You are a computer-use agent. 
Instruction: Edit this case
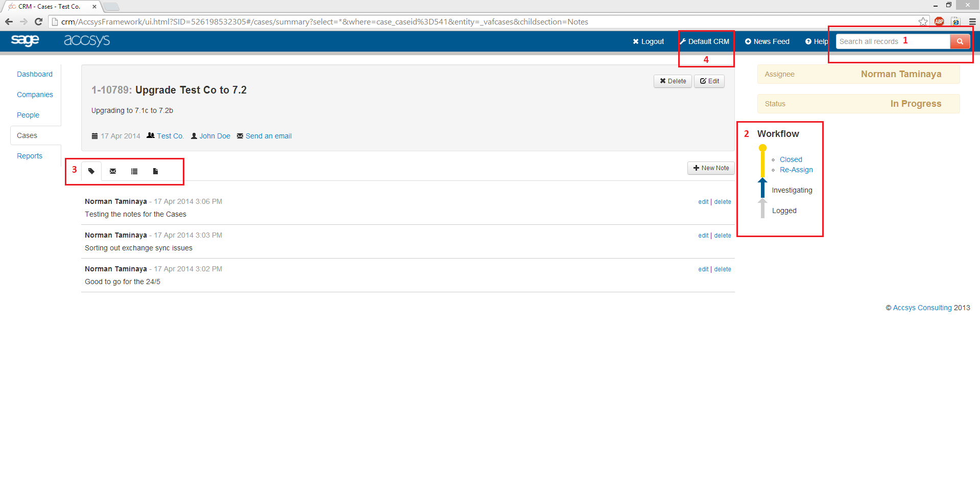pos(709,81)
